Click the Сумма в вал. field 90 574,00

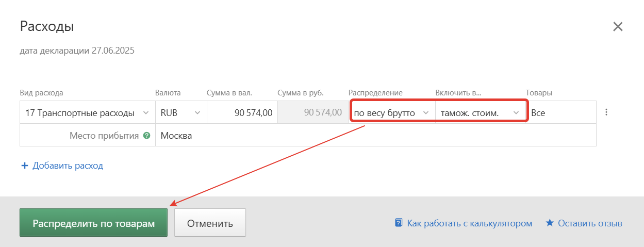[242, 112]
